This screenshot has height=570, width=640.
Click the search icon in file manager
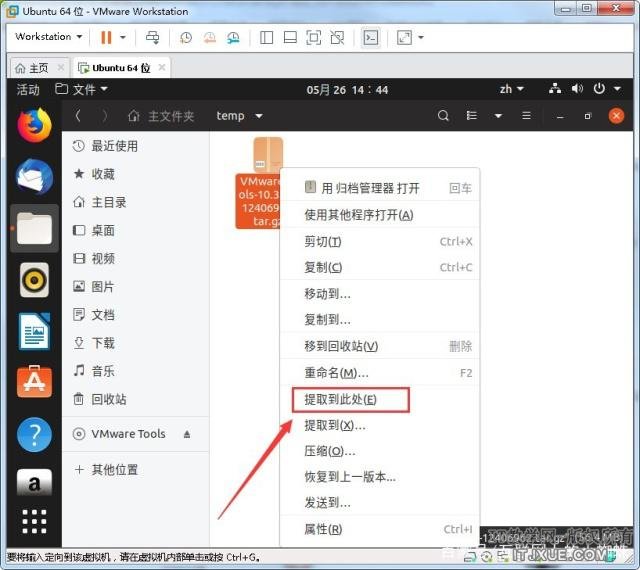443,116
